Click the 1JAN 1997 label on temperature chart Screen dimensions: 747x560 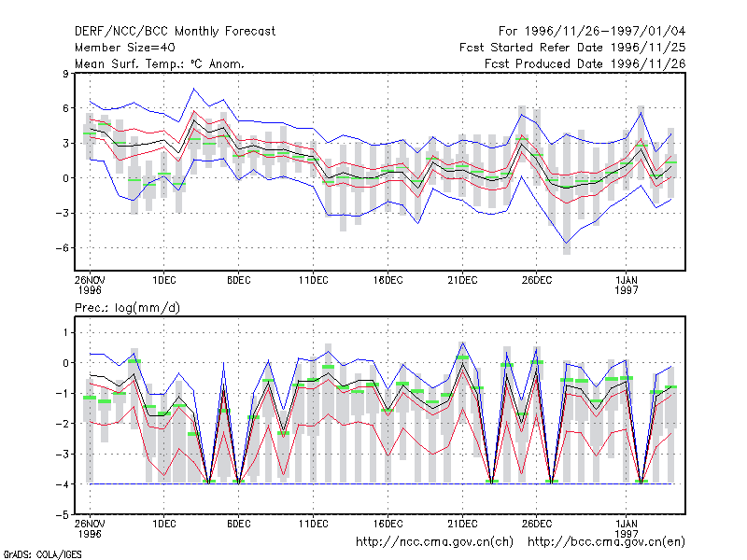point(626,286)
